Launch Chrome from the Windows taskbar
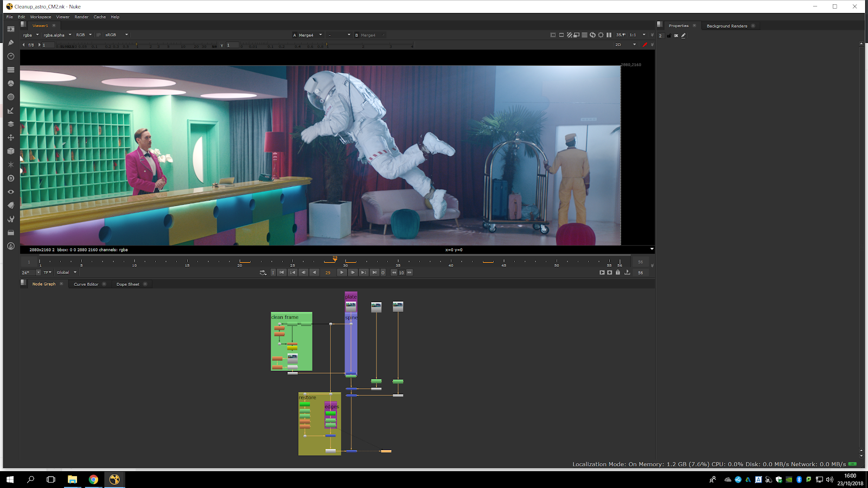This screenshot has height=488, width=868. (93, 479)
